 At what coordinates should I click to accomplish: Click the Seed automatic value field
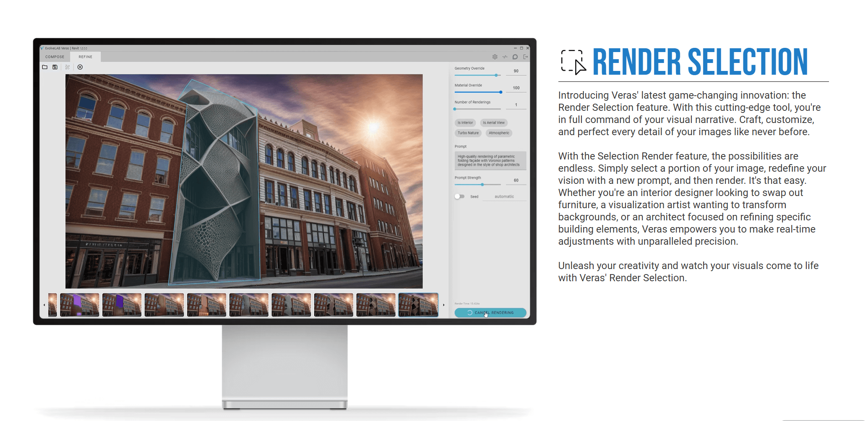pos(504,196)
